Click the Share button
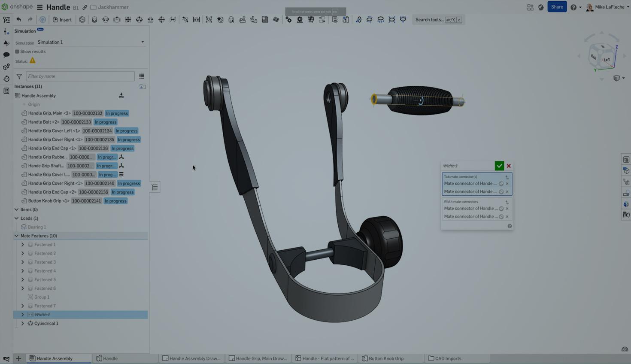The image size is (631, 364). [557, 7]
